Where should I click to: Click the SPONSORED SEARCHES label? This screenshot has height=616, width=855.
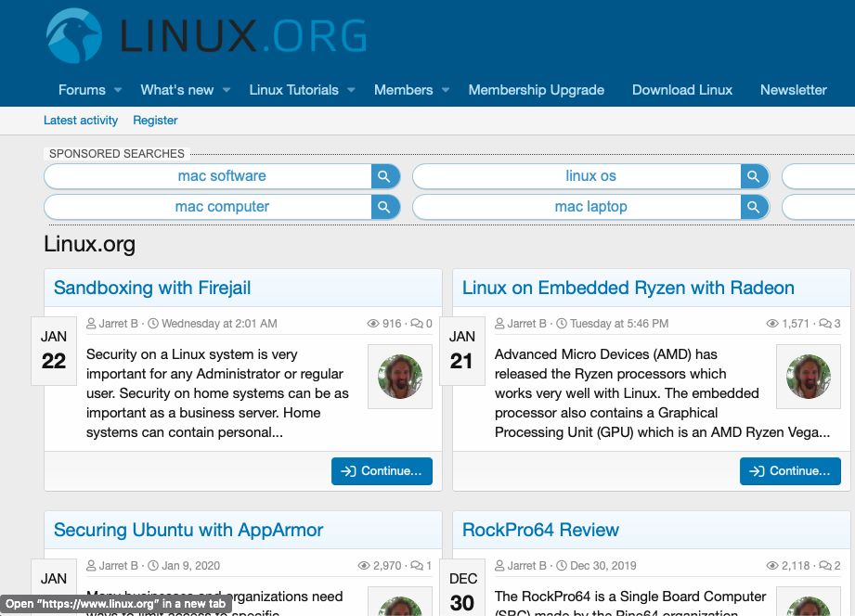pyautogui.click(x=117, y=154)
